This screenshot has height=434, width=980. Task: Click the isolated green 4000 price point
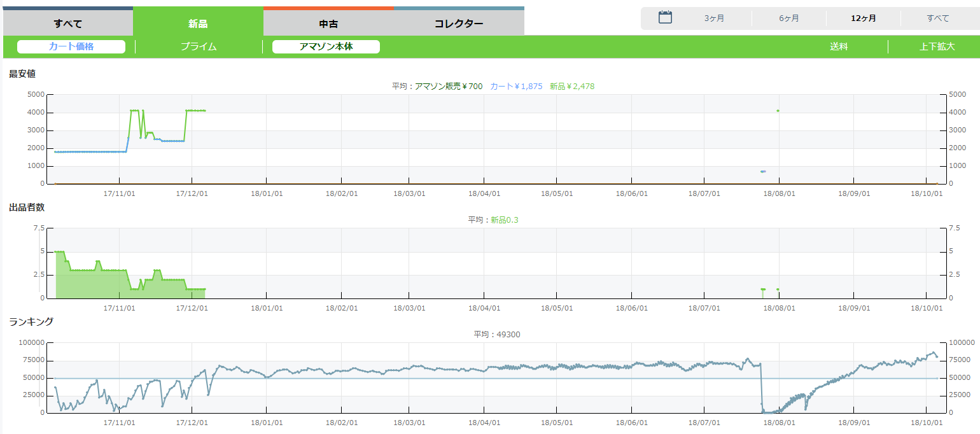pos(778,111)
